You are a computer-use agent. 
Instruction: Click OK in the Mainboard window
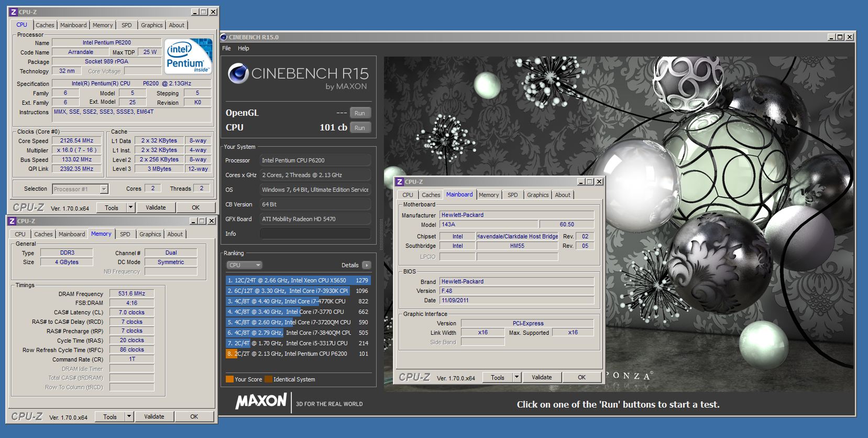[x=581, y=377]
